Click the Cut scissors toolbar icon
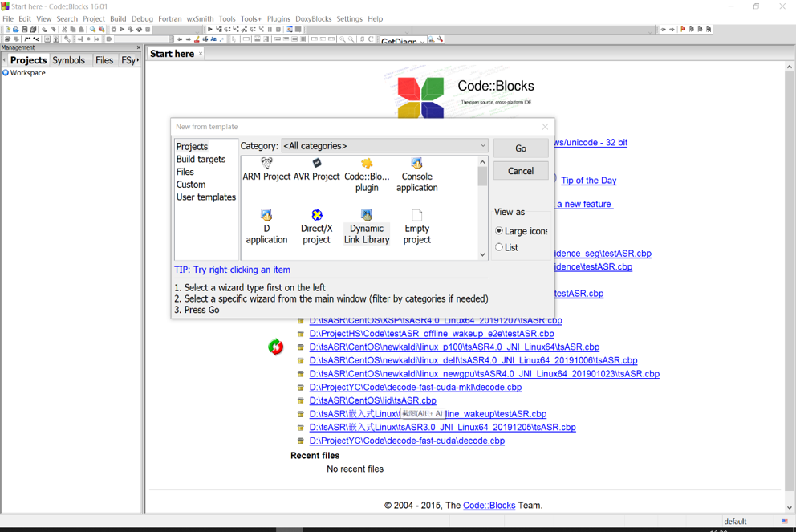The image size is (796, 532). point(64,30)
